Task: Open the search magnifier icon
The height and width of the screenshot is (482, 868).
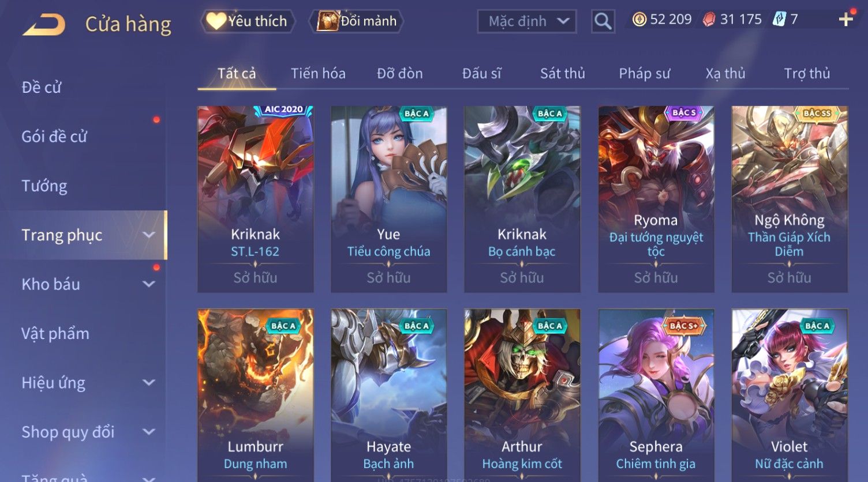Action: [x=603, y=21]
